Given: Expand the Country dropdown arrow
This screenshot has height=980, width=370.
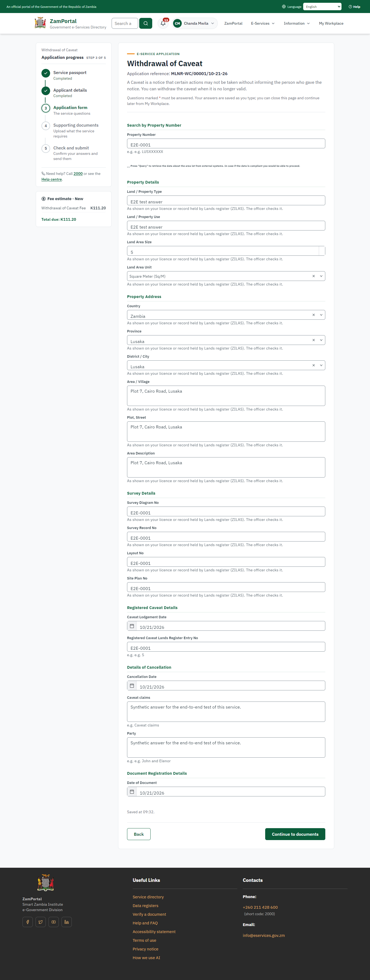Looking at the screenshot, I should tap(321, 315).
